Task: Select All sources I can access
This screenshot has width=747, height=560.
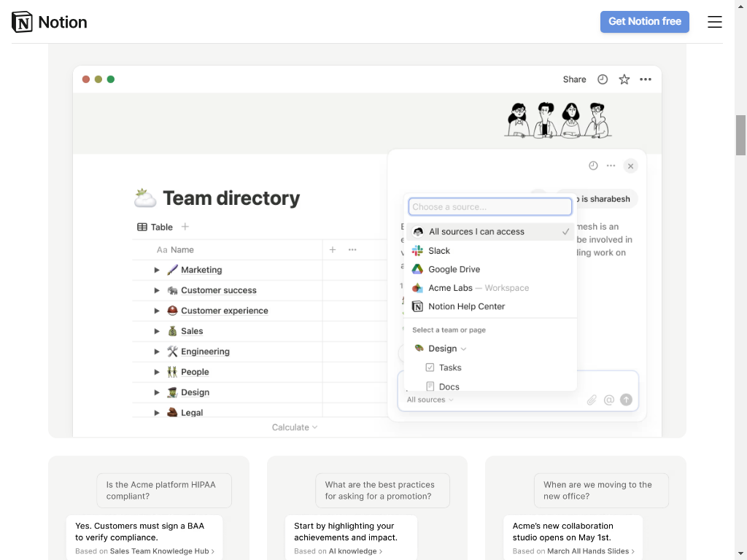Action: pos(490,231)
